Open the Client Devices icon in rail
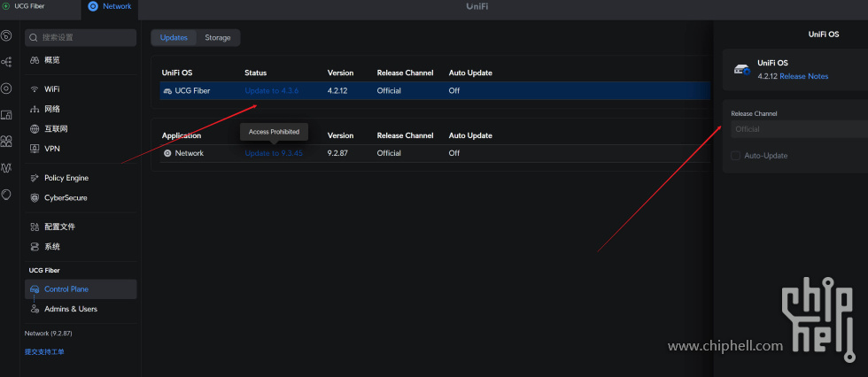The image size is (868, 377). tap(6, 115)
